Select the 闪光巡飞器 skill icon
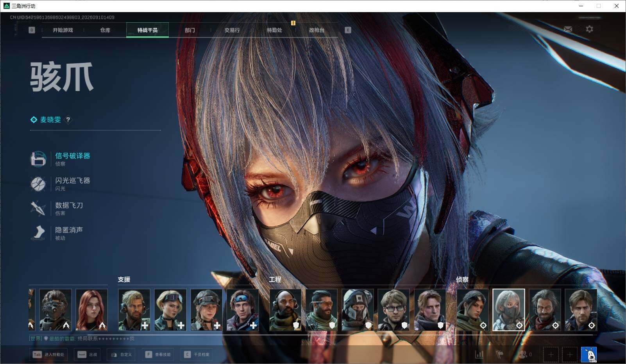 [x=38, y=184]
